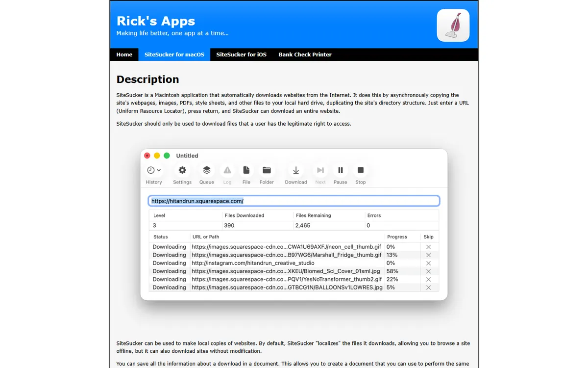Viewport: 588px width, 368px height.
Task: Click the Level value 3
Action: [x=154, y=226]
